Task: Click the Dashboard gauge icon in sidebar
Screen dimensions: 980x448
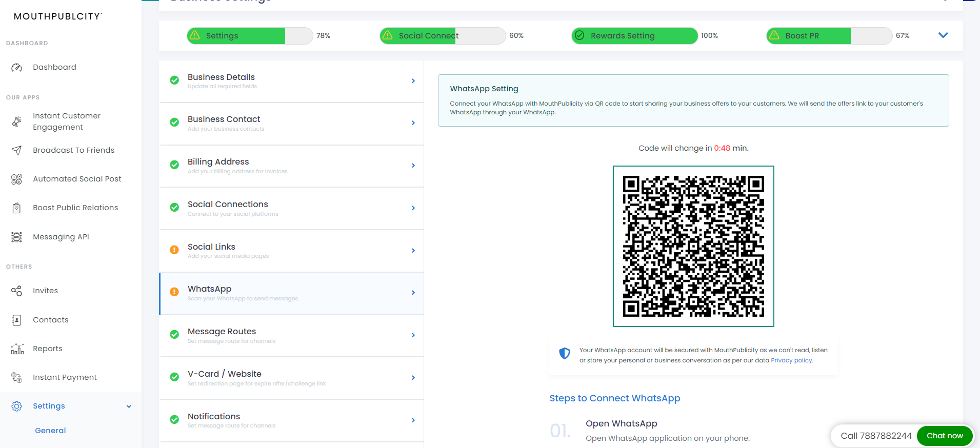Action: pyautogui.click(x=16, y=67)
